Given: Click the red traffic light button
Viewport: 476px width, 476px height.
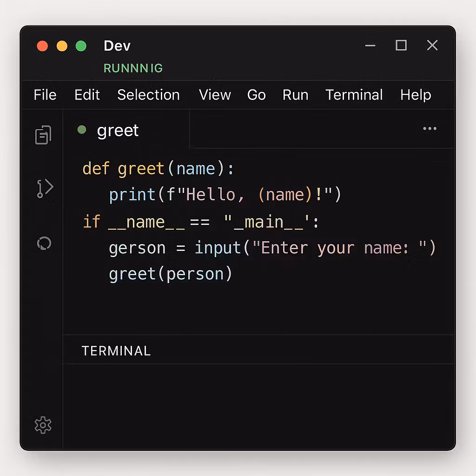Looking at the screenshot, I should [x=42, y=46].
